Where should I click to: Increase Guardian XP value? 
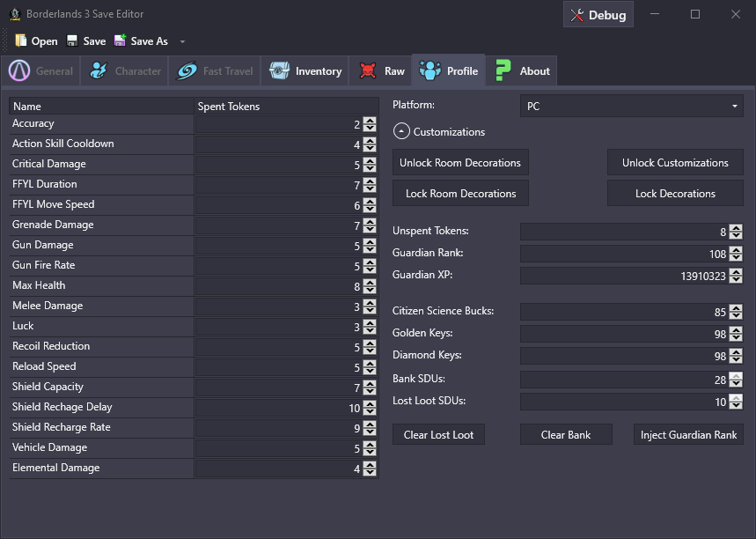735,272
